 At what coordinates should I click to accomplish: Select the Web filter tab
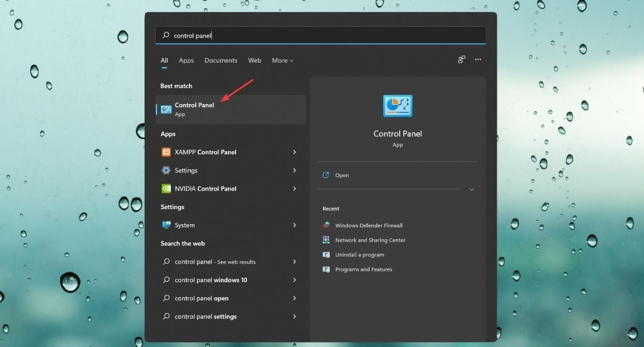255,61
